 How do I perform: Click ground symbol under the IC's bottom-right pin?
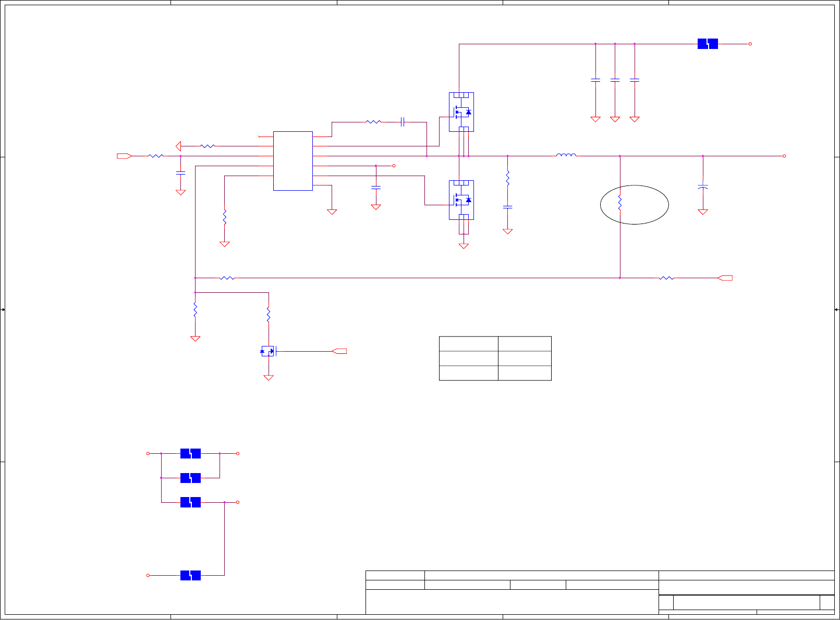point(332,212)
